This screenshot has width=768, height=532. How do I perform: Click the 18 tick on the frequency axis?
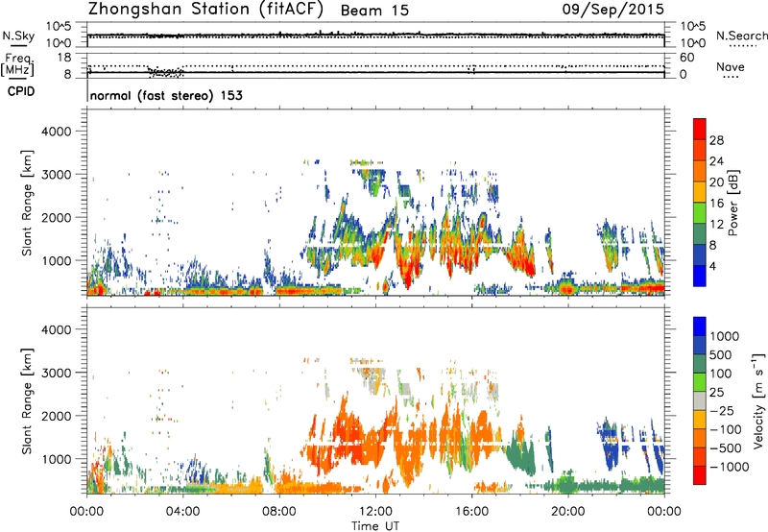coord(63,58)
